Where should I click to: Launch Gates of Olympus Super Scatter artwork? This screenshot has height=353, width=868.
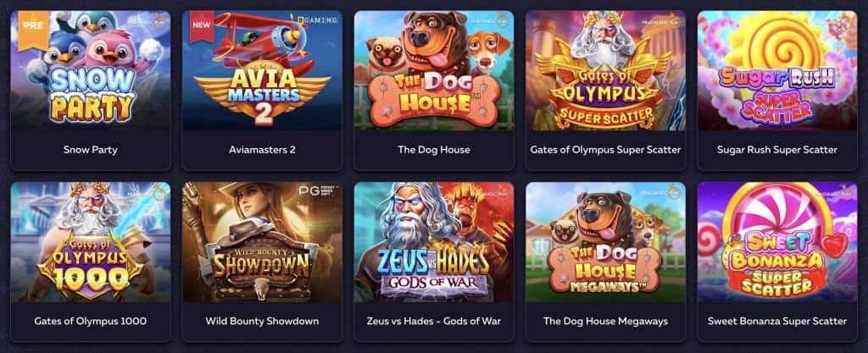pos(605,71)
